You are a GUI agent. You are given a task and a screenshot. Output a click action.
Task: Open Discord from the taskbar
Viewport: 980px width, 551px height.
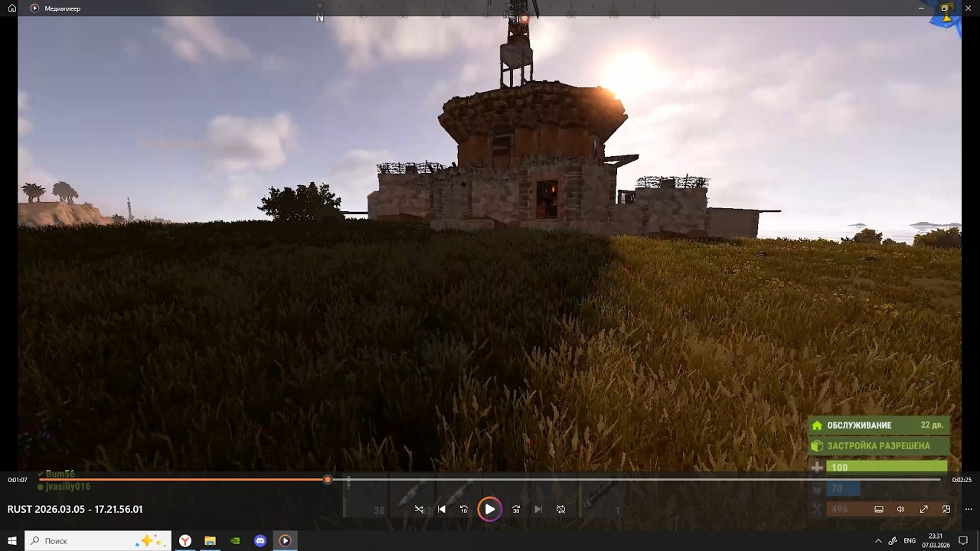point(260,540)
